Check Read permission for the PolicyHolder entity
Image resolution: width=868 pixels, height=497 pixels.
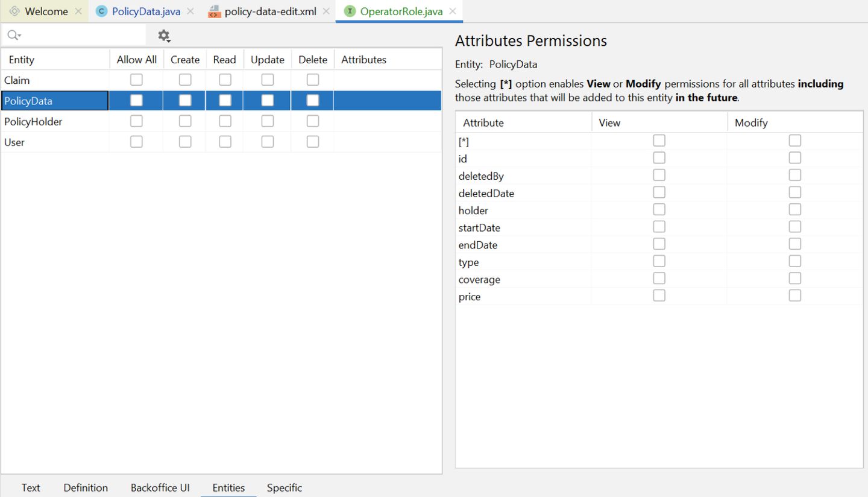pos(225,121)
